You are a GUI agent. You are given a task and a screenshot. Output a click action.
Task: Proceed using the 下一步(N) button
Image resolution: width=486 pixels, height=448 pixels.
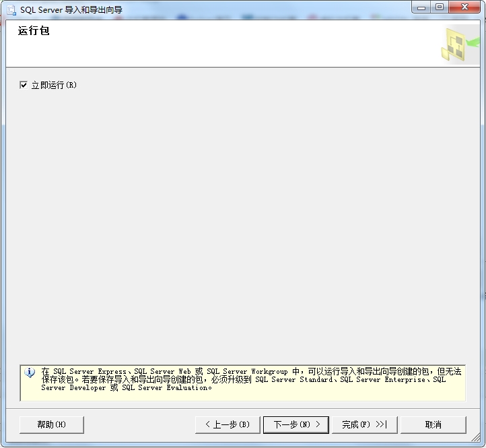point(296,424)
